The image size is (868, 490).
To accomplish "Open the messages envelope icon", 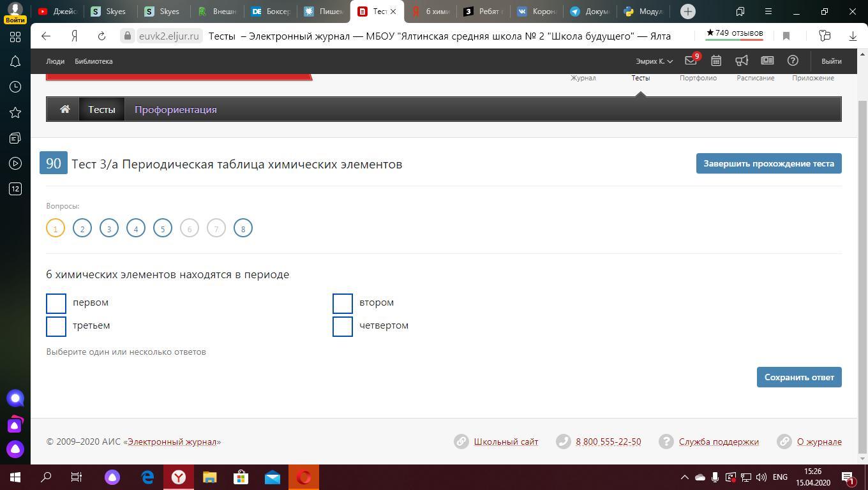I will click(x=691, y=61).
